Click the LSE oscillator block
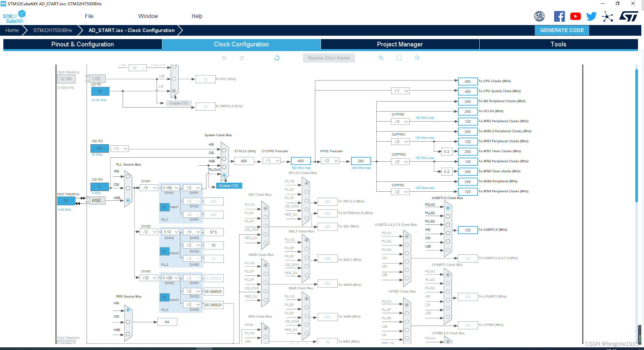This screenshot has width=644, height=350. click(x=97, y=78)
